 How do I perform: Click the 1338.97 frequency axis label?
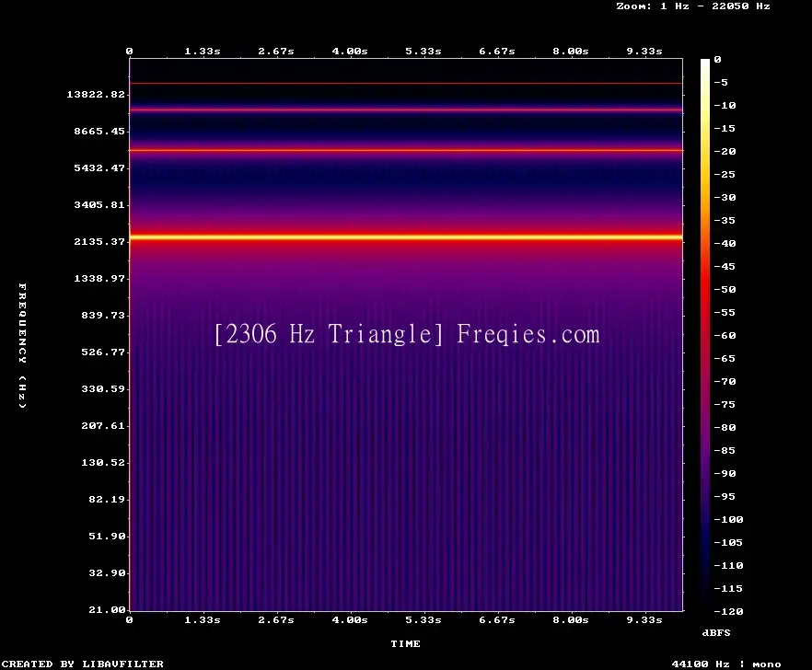click(99, 278)
